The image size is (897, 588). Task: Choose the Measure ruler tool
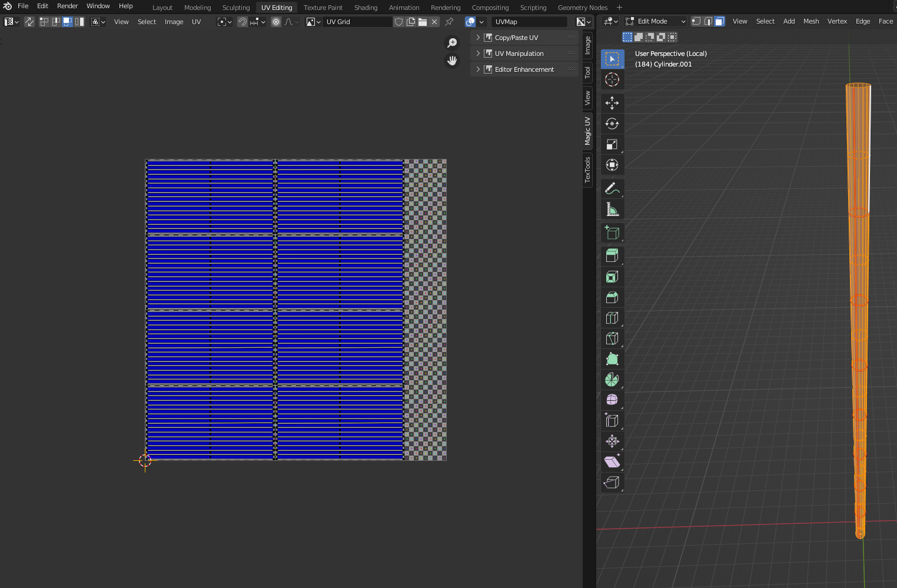[612, 209]
